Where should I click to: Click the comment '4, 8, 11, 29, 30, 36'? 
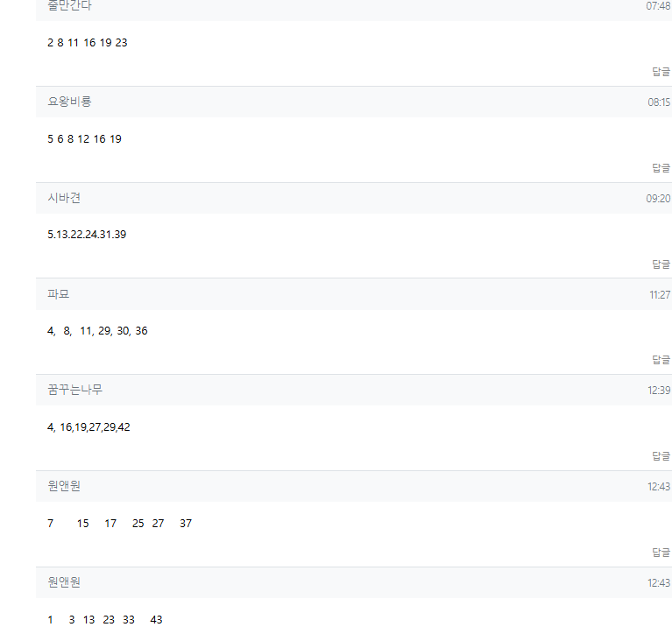pyautogui.click(x=97, y=331)
